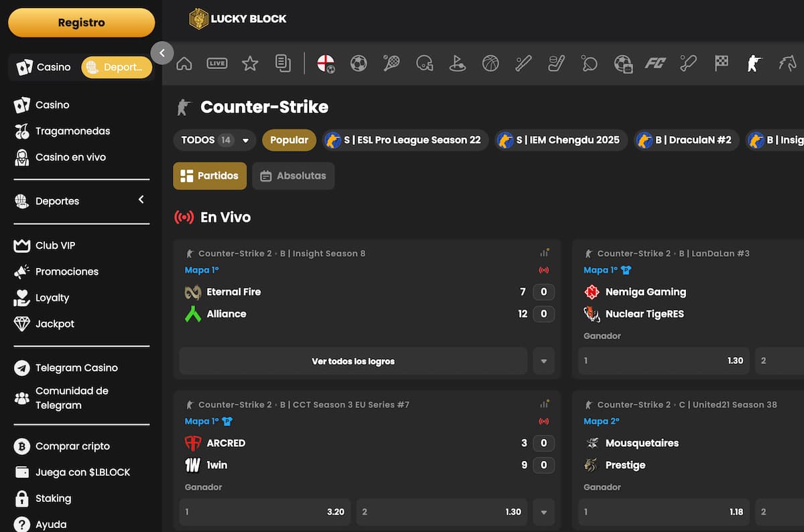
Task: Click Eternal Fire team name
Action: [x=234, y=292]
